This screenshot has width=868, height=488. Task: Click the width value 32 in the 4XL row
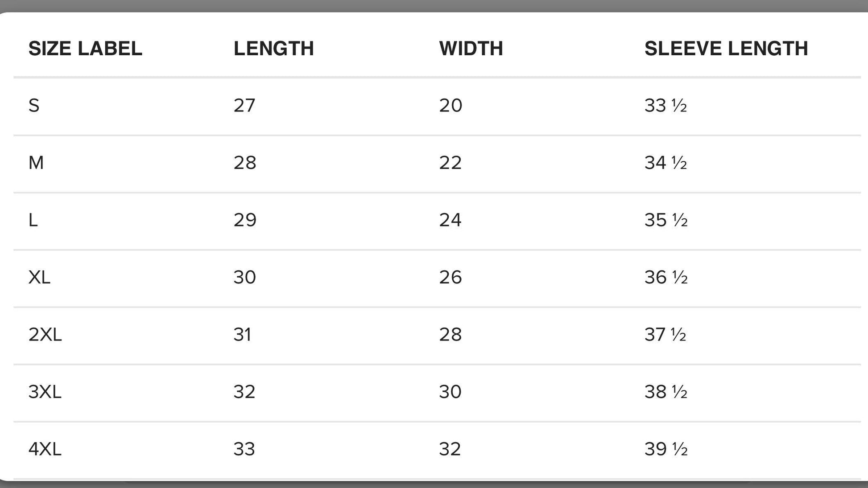[449, 449]
